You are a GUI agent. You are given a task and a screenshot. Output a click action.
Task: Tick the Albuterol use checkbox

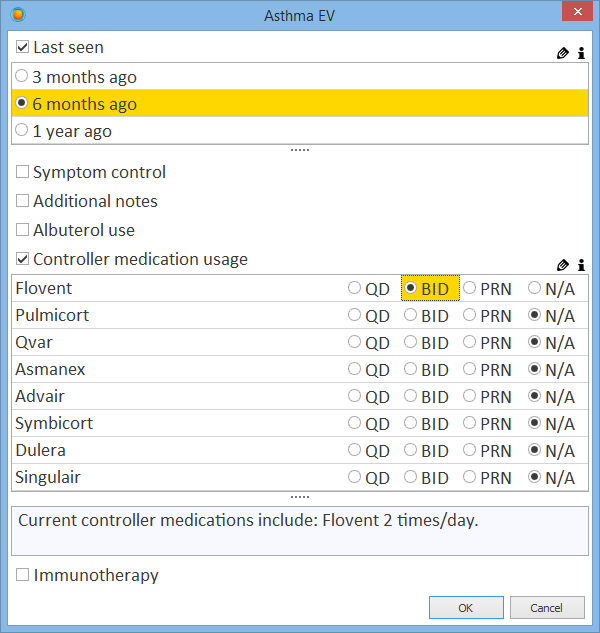click(x=22, y=230)
